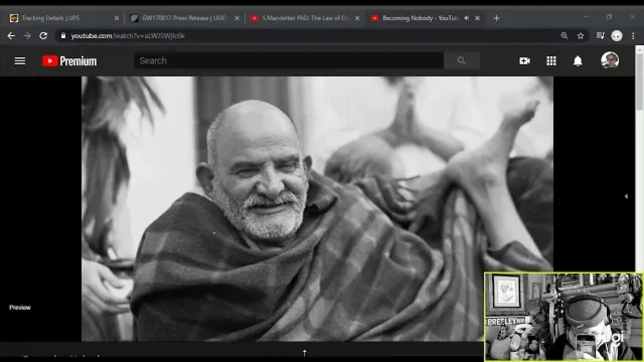Screen dimensions: 644x362
Task: Open YouTube notifications bell
Action: (x=578, y=61)
